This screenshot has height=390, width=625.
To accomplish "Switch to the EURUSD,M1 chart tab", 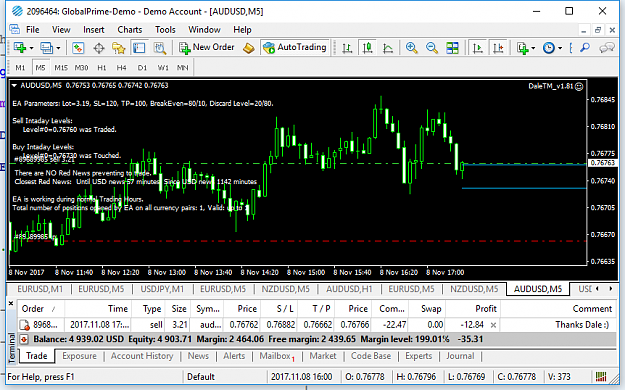I will click(x=40, y=289).
